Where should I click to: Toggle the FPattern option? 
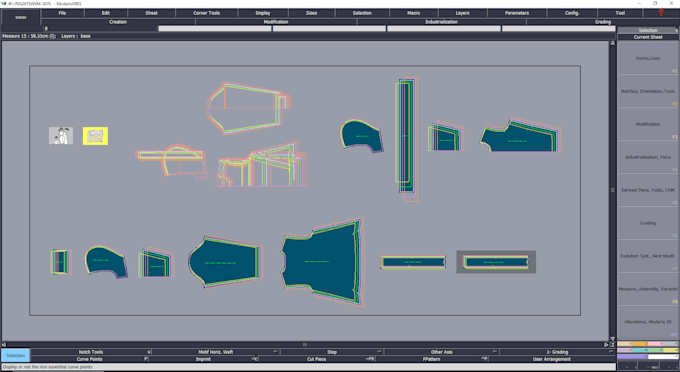432,359
